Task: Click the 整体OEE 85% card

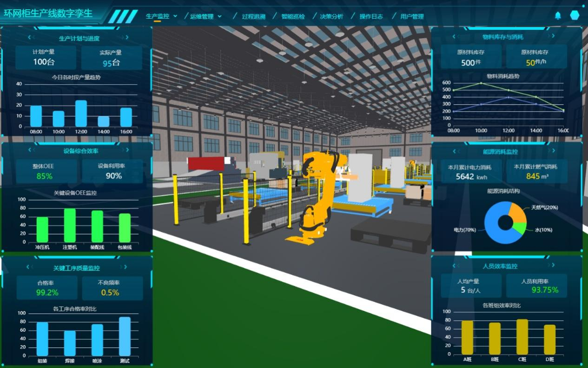Action: coord(46,171)
